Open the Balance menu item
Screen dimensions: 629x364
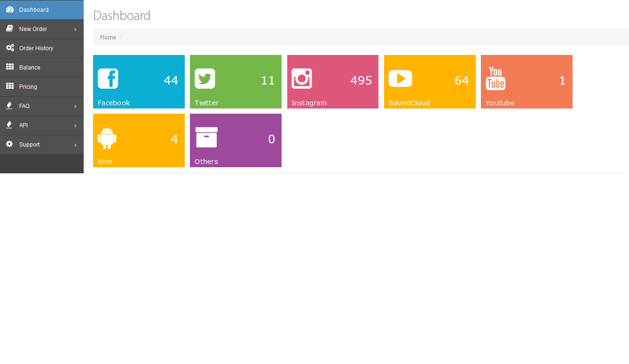click(x=42, y=68)
